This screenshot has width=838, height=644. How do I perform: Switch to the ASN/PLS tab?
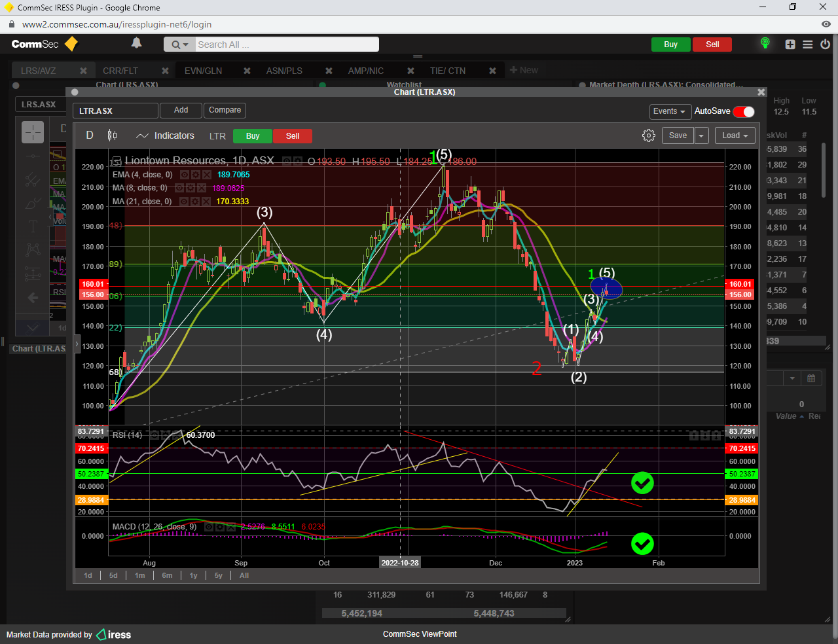pyautogui.click(x=284, y=71)
